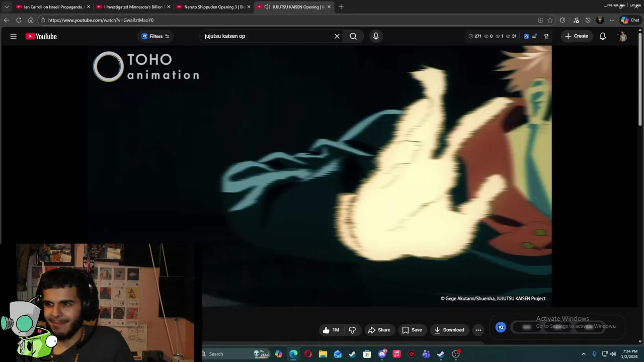644x362 pixels.
Task: Switch to the Ian Carroll on Israeli Propaganda tab
Action: tap(53, 7)
